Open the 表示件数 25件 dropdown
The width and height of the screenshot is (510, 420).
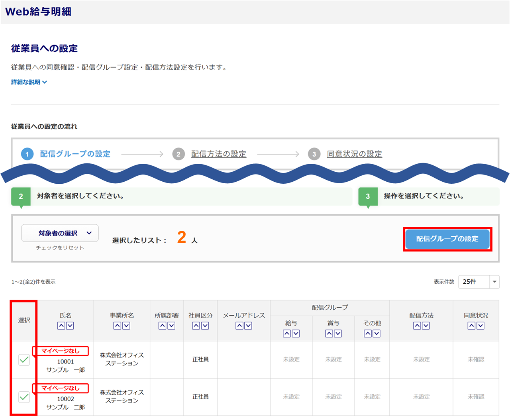(x=479, y=282)
